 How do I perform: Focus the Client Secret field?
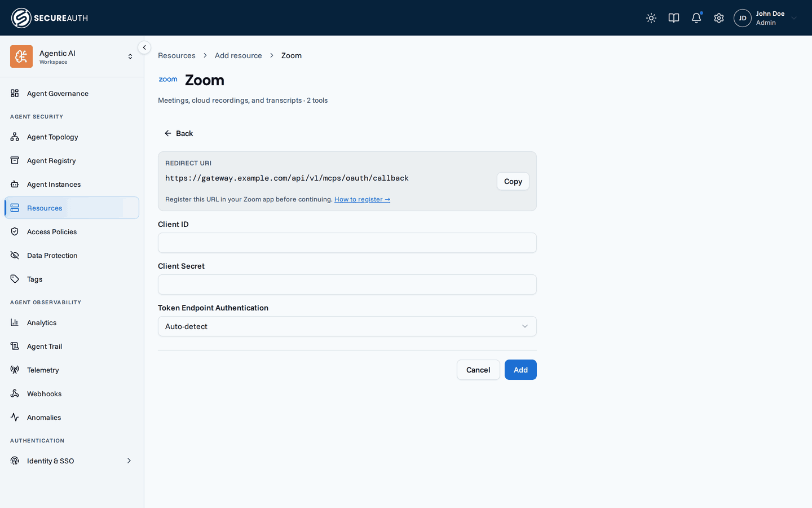point(347,284)
